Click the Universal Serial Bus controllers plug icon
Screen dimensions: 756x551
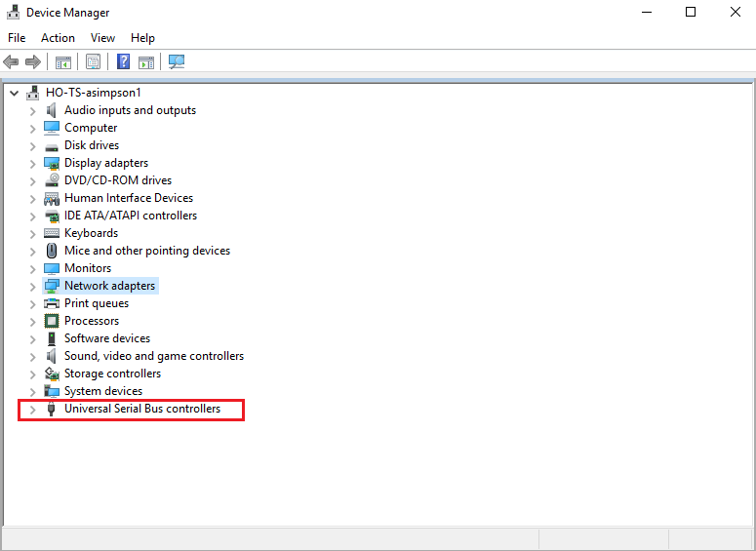tap(52, 410)
